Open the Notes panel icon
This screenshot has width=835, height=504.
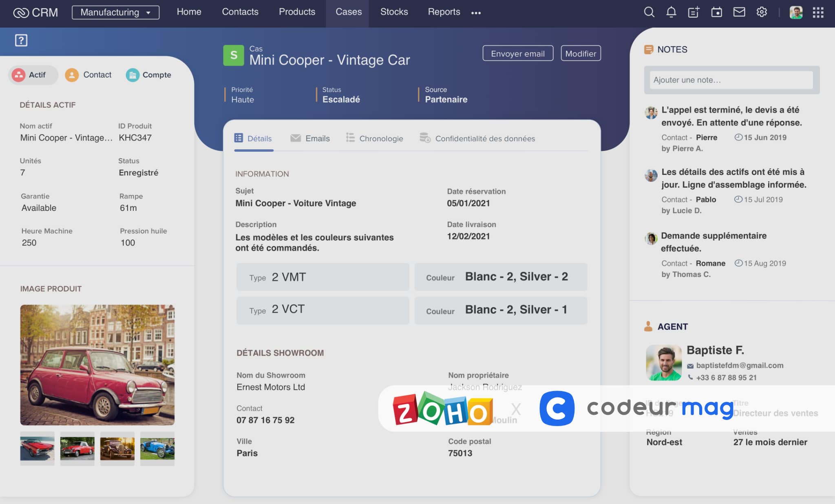pyautogui.click(x=649, y=49)
